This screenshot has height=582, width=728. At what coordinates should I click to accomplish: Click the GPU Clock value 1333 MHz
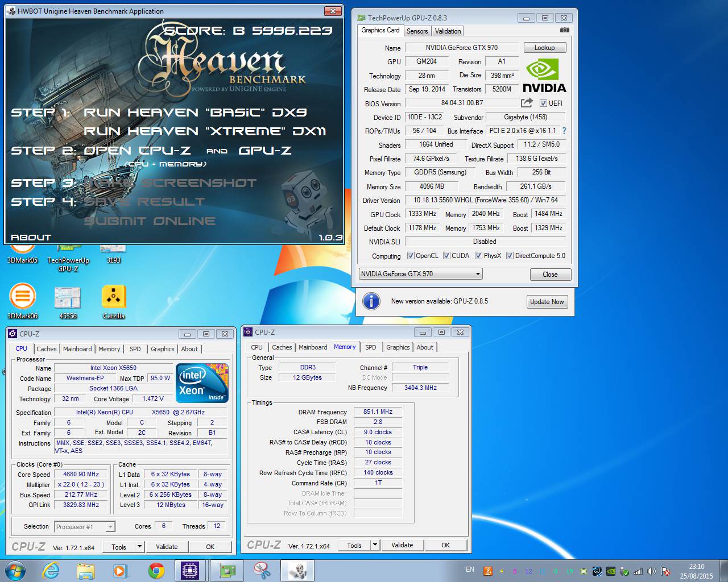422,214
